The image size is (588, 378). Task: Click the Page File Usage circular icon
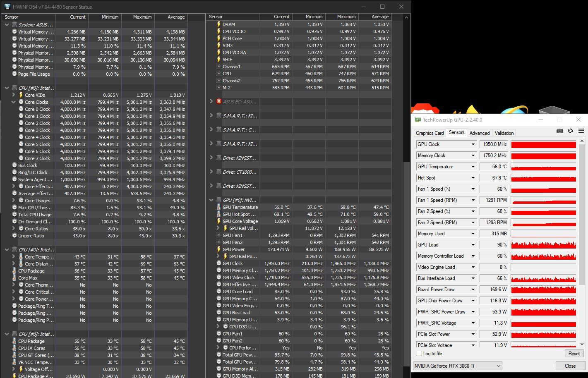coord(14,74)
